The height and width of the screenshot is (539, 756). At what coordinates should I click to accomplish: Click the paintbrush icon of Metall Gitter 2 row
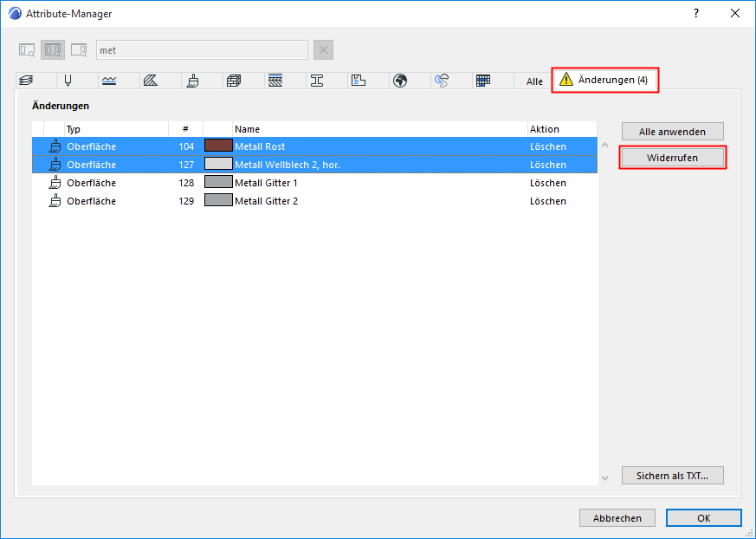55,201
